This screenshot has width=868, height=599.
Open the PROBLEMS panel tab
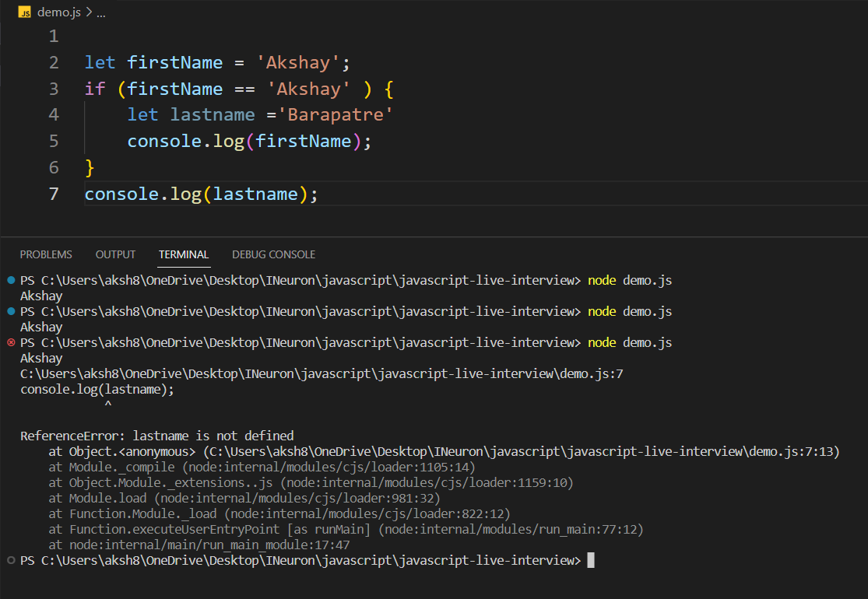[46, 254]
